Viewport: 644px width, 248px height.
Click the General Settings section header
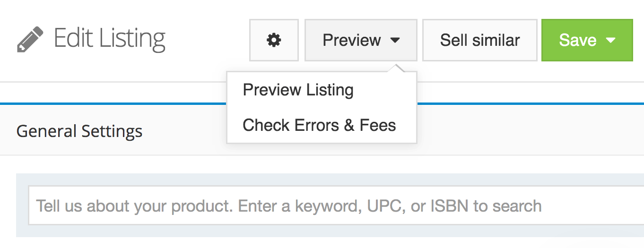(x=79, y=131)
